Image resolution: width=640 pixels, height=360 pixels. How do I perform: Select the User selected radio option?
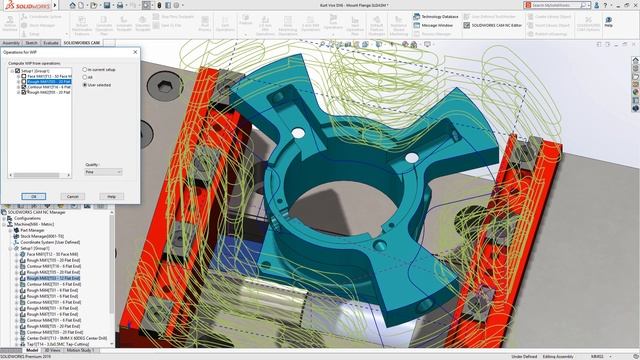pos(85,85)
